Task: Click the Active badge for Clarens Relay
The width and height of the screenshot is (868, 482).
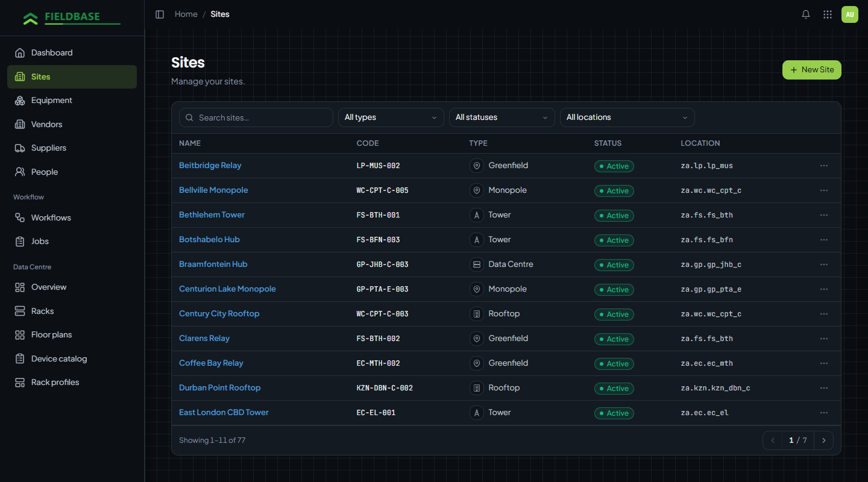Action: [614, 339]
